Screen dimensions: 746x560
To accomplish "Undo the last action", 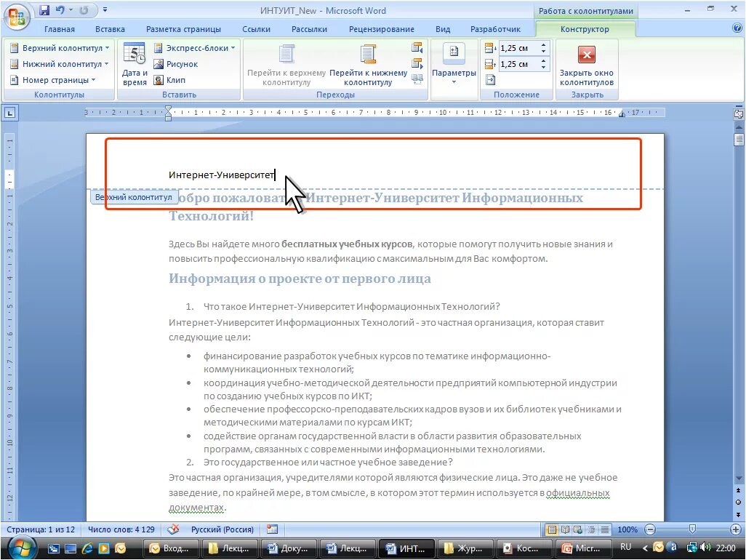I will coord(60,10).
